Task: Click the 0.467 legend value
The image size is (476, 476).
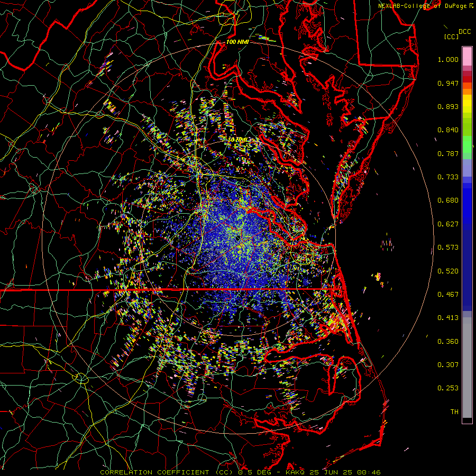Action: (448, 295)
